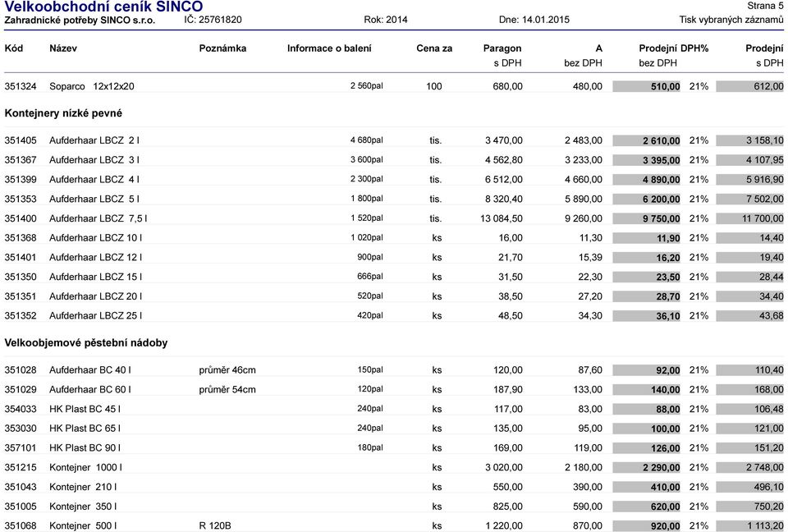
Task: Click the 'Poznámka' column header
Action: [x=222, y=48]
